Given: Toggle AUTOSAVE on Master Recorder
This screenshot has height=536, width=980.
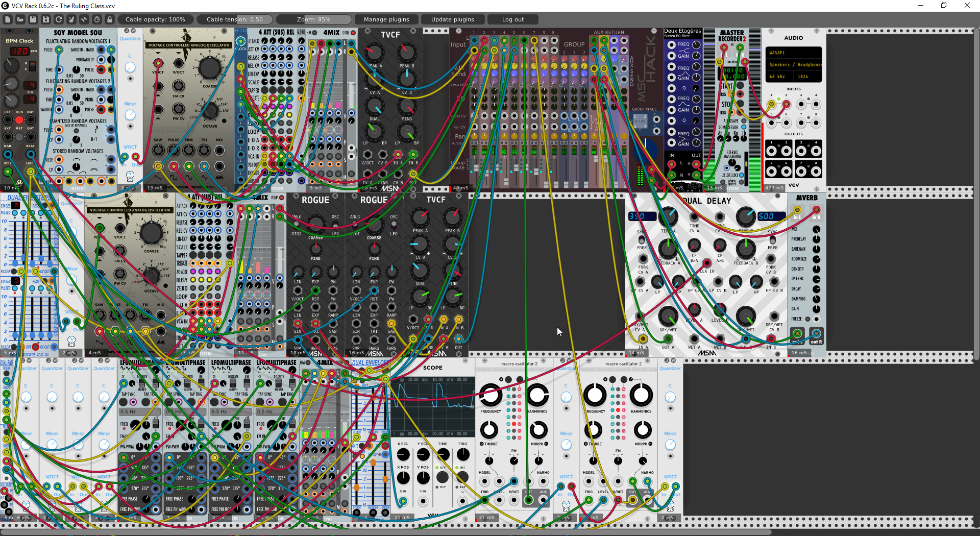Looking at the screenshot, I should pos(744,121).
